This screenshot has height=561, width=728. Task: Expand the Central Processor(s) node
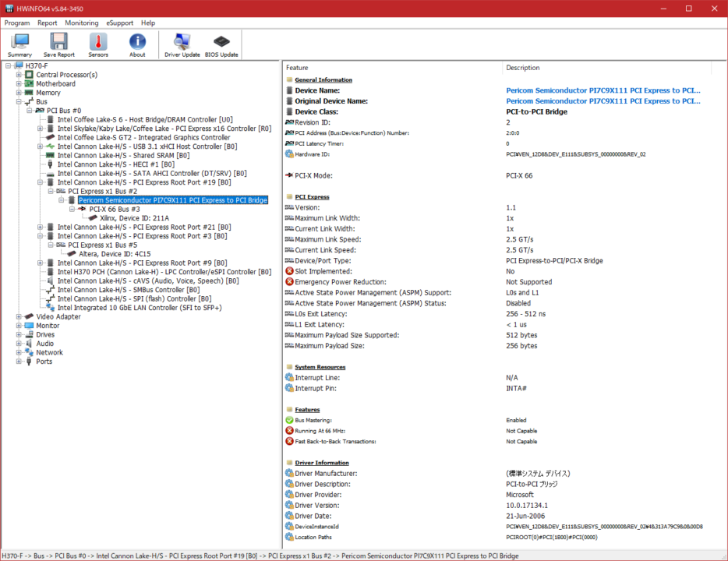point(19,75)
